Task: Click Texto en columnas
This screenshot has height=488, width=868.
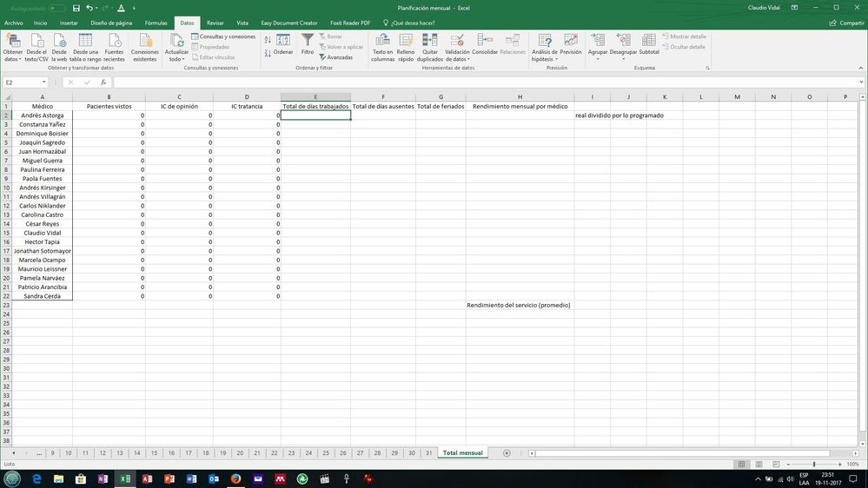Action: (382, 48)
